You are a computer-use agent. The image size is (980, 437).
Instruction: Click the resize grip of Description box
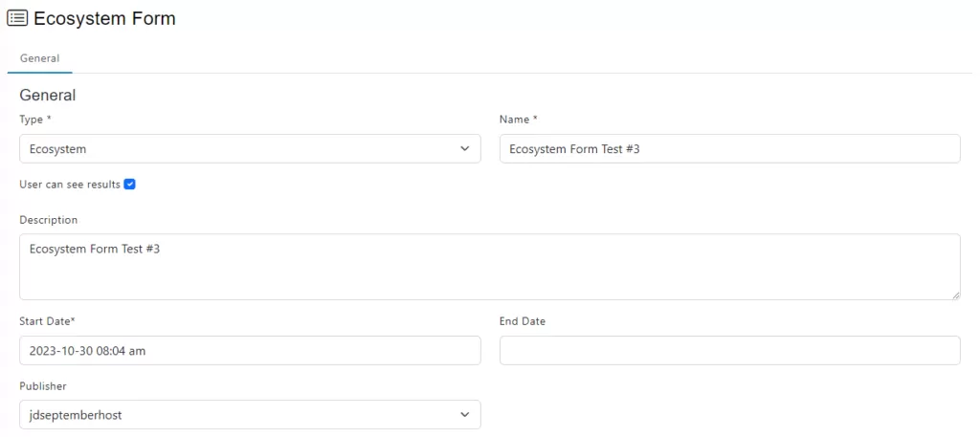[x=956, y=295]
